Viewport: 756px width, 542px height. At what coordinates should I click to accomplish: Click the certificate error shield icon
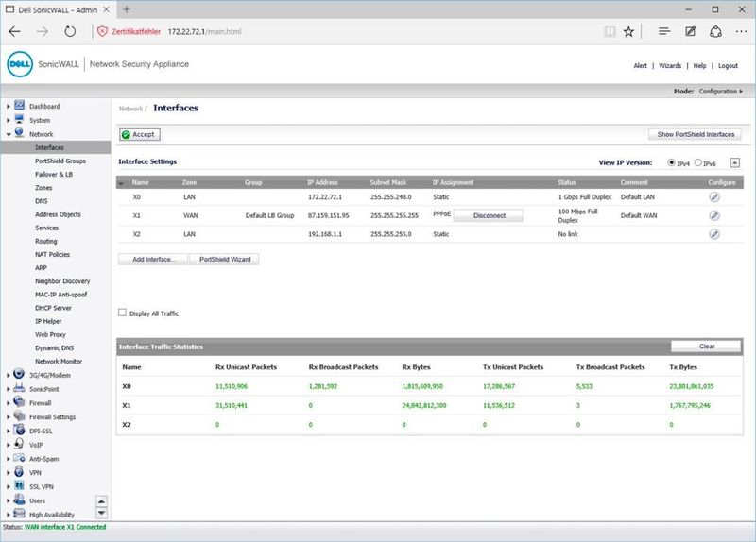point(102,32)
